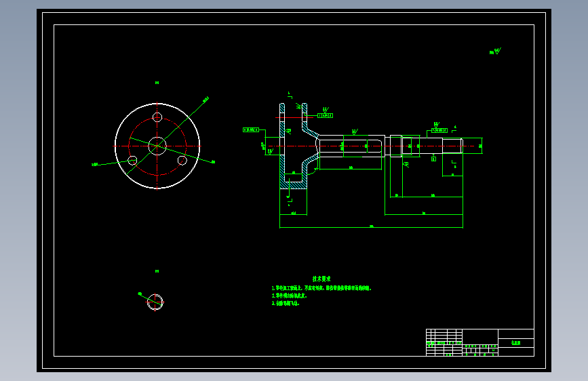Click the small cross-section circle view
The width and height of the screenshot is (588, 381).
(x=155, y=302)
